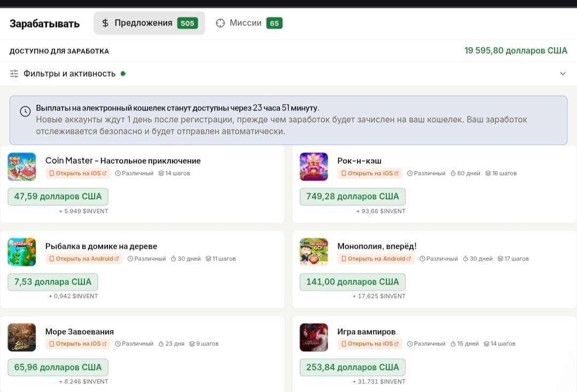Click the 30 дней timer on Рыбалка в домике
Screen dimensions: 577x392
(x=186, y=258)
